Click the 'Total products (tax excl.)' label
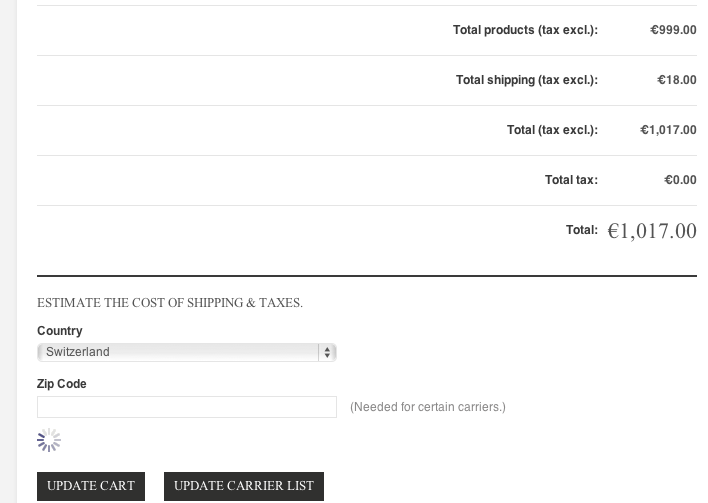Image resolution: width=708 pixels, height=503 pixels. pyautogui.click(x=525, y=30)
